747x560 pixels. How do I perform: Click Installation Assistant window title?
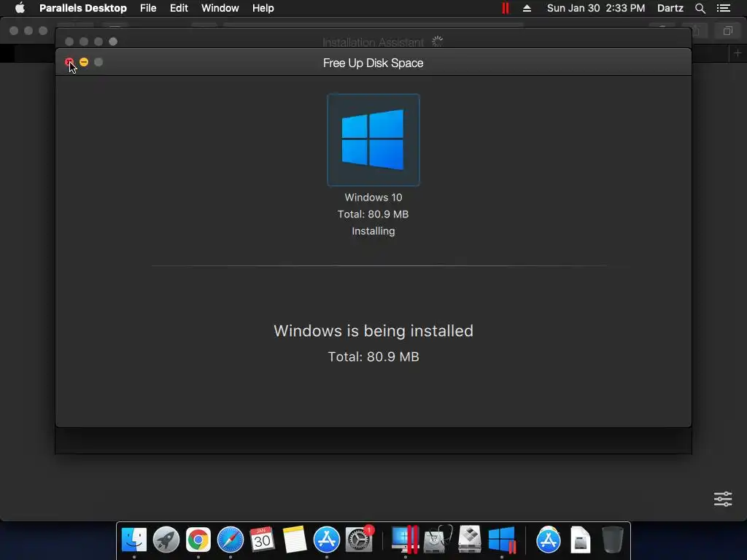click(373, 42)
